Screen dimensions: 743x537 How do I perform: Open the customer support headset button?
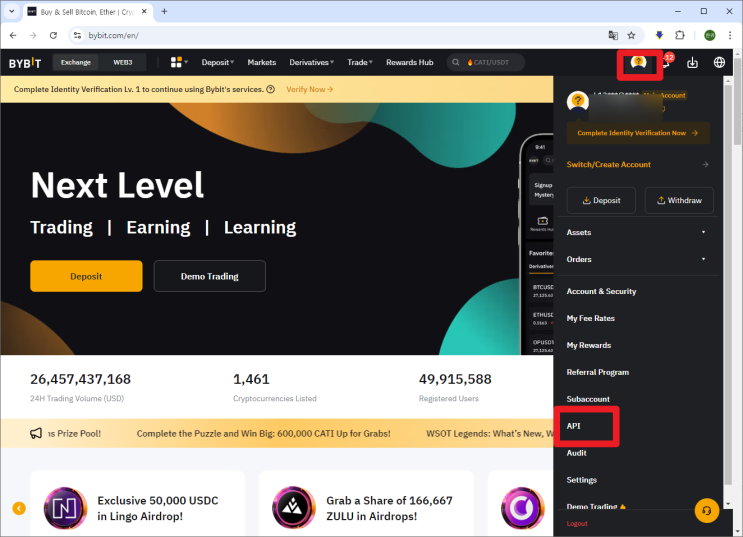707,510
